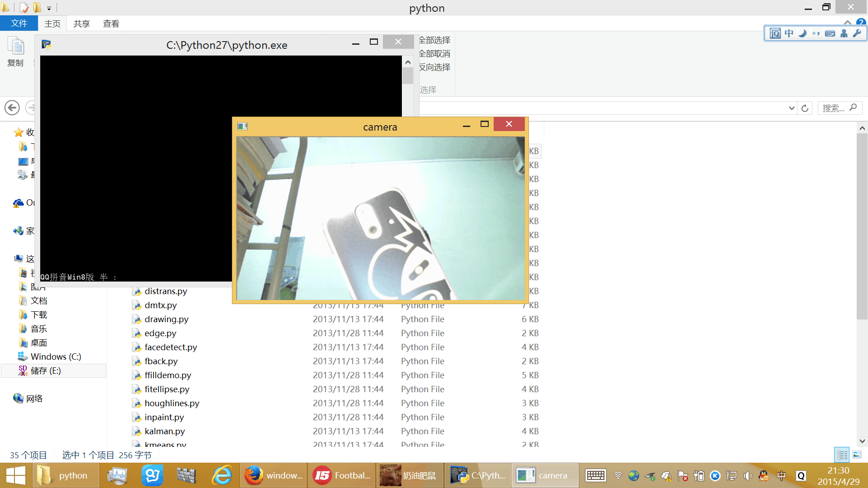868x488 pixels.
Task: Select the file ffilldemo.py
Action: click(x=168, y=375)
